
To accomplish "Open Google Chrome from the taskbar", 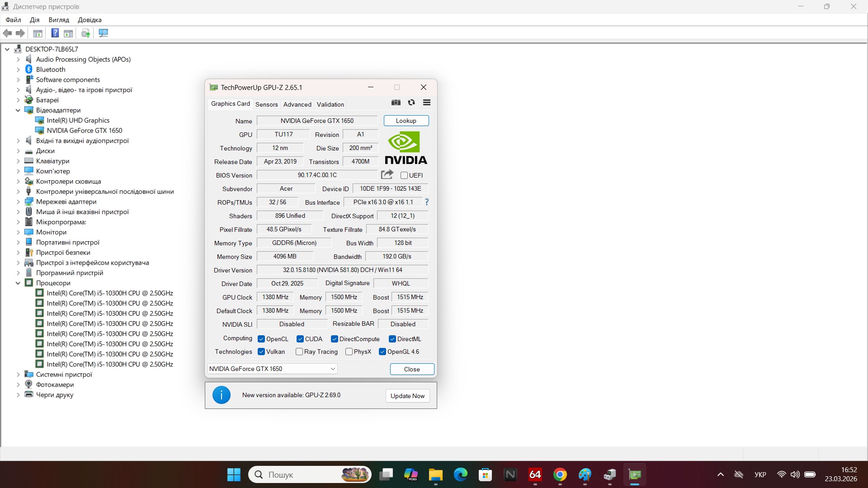I will tap(560, 474).
